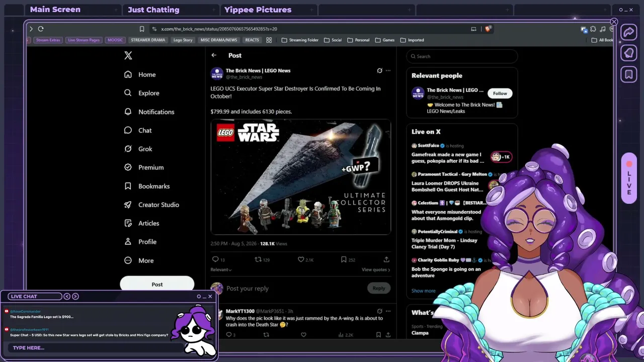Open the X logo home link
Image resolution: width=644 pixels, height=362 pixels.
128,56
